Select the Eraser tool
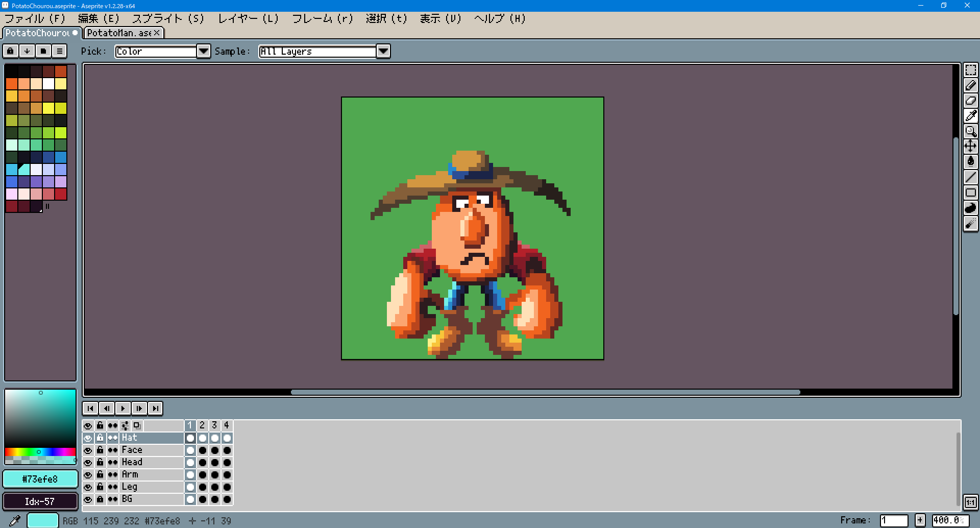Viewport: 980px width, 528px height. tap(970, 101)
